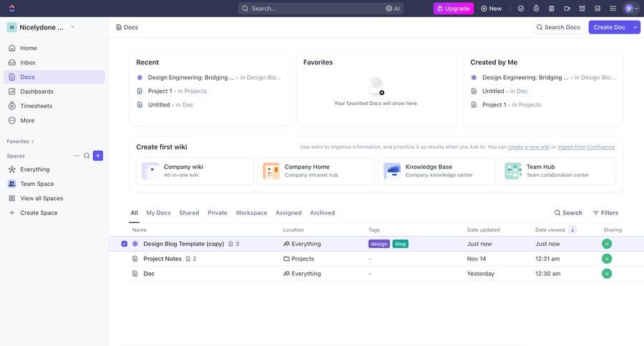Click the Projects location of Project Notes

pyautogui.click(x=298, y=259)
